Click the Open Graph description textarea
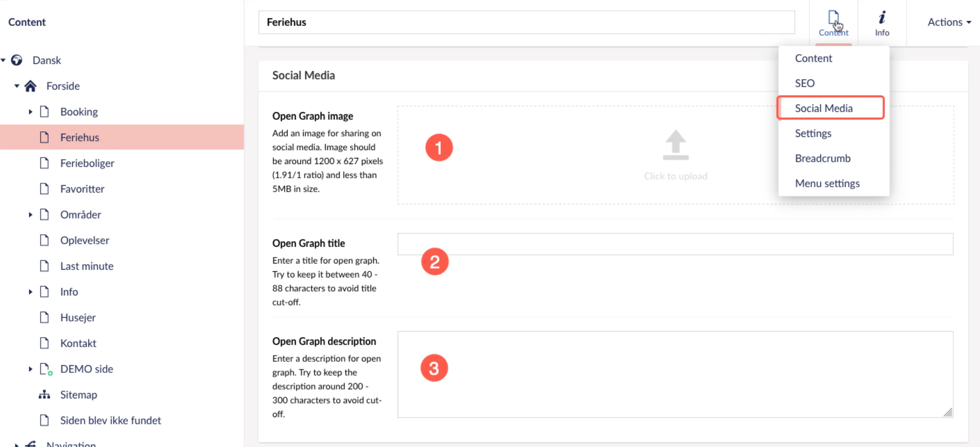980x447 pixels. [675, 374]
